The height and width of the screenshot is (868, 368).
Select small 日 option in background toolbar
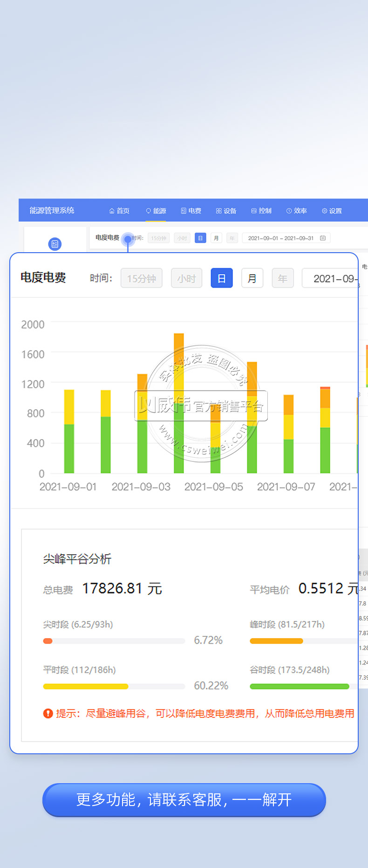click(200, 238)
